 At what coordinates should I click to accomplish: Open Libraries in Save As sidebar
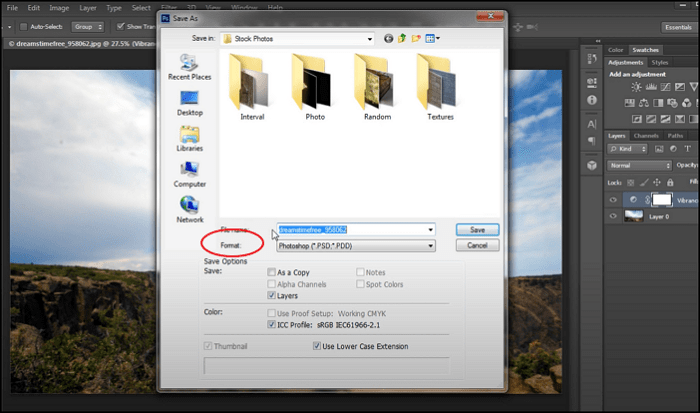coord(189,139)
